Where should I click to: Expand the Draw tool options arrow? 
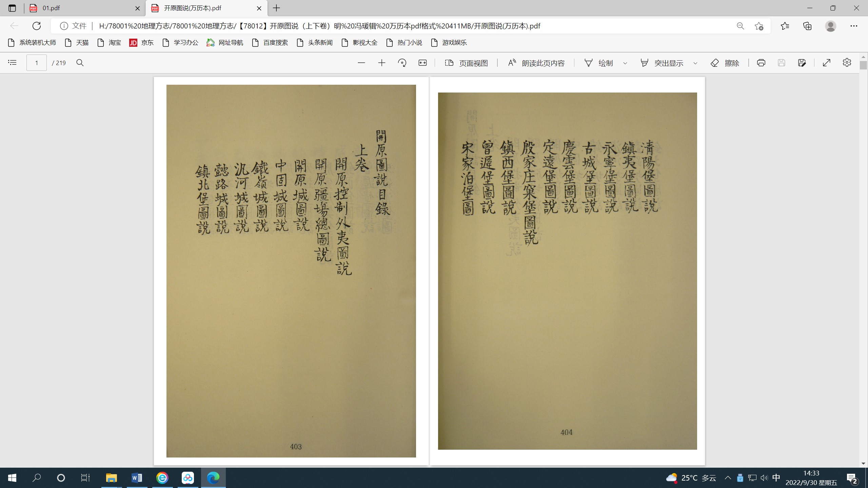tap(625, 63)
